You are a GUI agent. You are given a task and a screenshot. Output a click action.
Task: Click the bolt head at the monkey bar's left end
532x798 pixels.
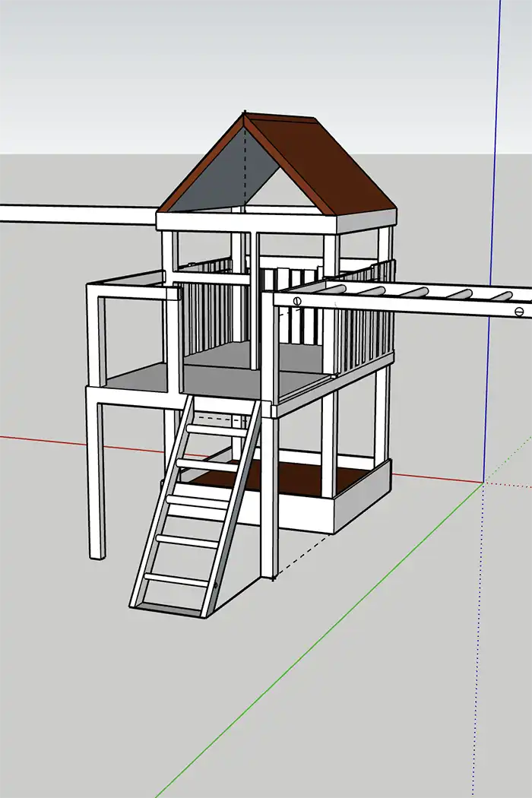pos(298,301)
